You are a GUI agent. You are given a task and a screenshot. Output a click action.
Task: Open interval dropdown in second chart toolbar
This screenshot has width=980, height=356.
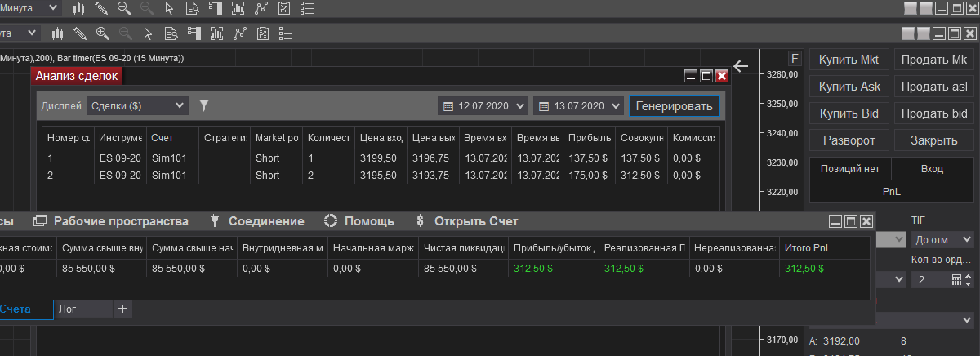coord(20,33)
